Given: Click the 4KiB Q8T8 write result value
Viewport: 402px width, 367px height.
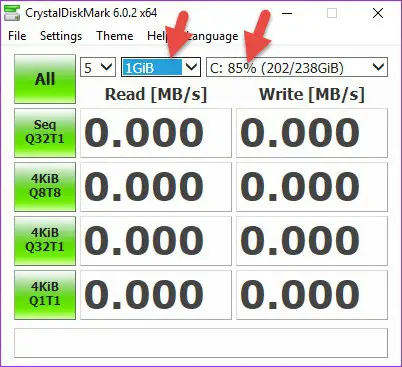Looking at the screenshot, I should point(312,187).
